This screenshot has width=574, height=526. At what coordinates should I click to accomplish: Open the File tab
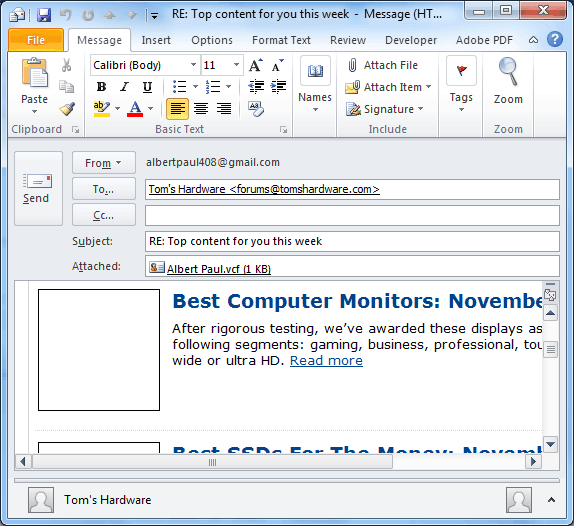(36, 40)
